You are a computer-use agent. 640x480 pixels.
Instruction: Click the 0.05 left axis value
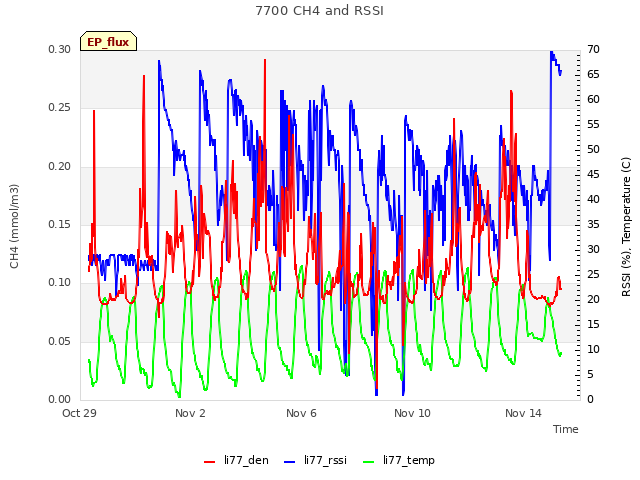60,341
